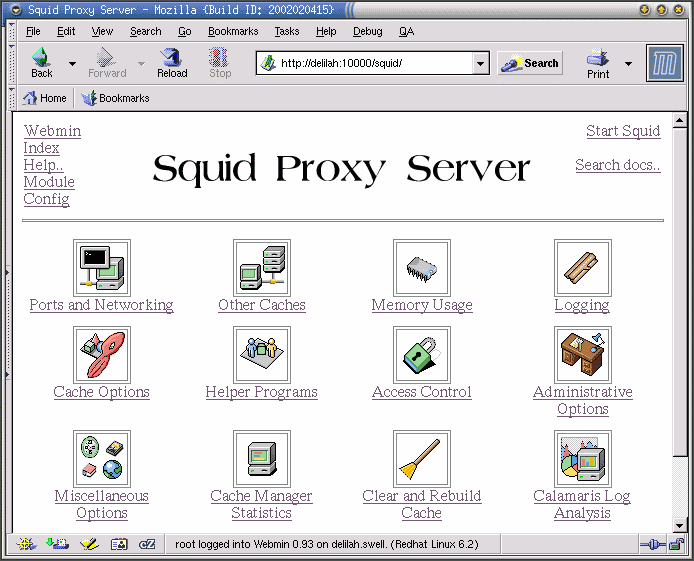
Task: Open the Forward history dropdown arrow
Action: [x=141, y=64]
